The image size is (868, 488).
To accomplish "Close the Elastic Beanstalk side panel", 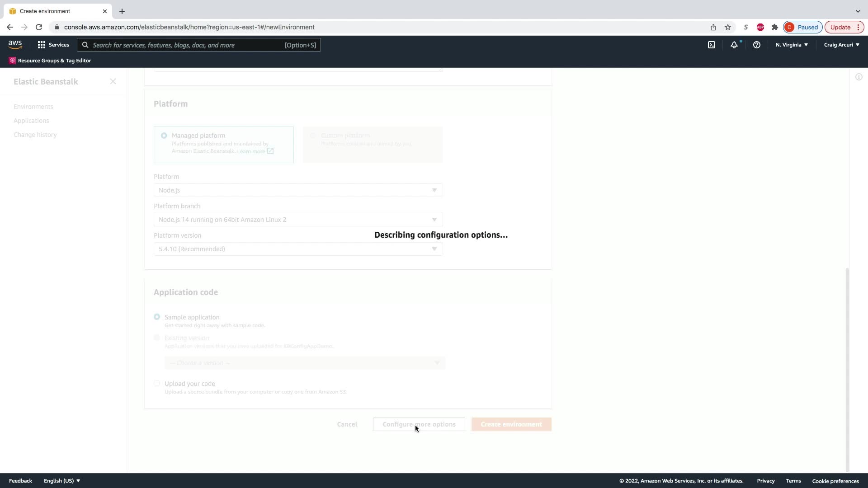I will 113,81.
